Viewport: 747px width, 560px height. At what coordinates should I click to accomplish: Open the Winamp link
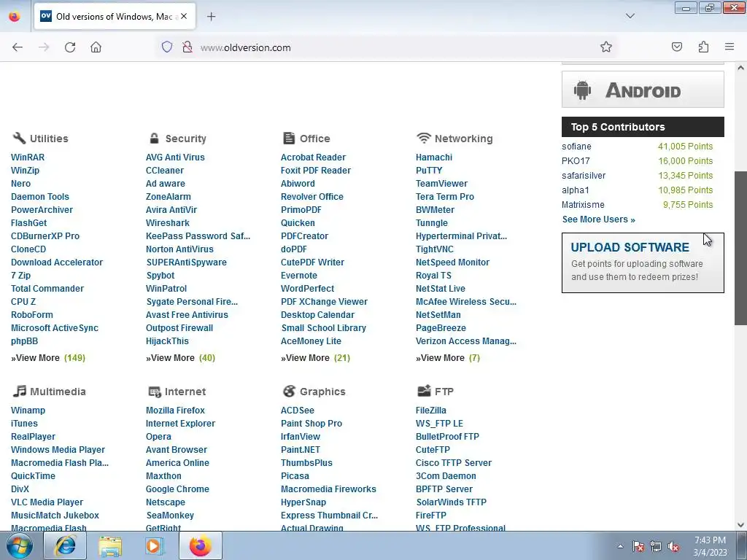tap(28, 410)
